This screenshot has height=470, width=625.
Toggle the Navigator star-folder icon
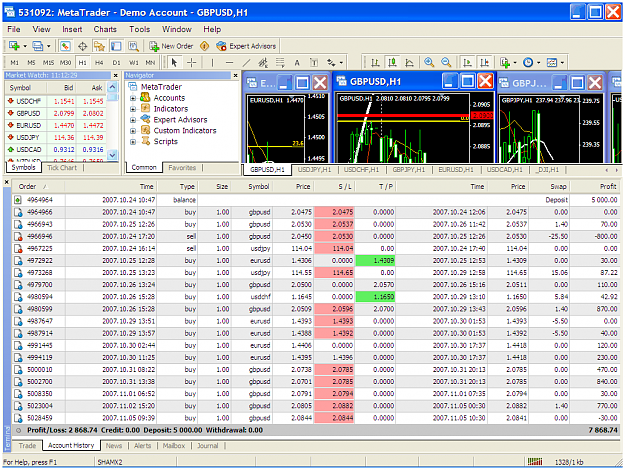pyautogui.click(x=99, y=46)
